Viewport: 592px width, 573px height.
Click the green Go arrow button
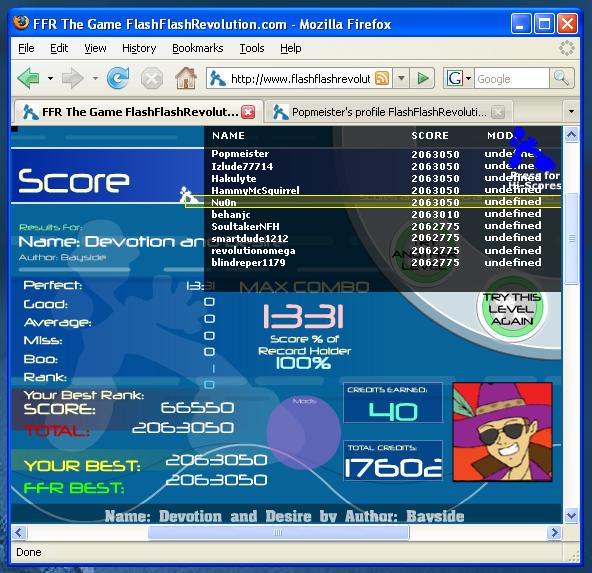[x=423, y=79]
